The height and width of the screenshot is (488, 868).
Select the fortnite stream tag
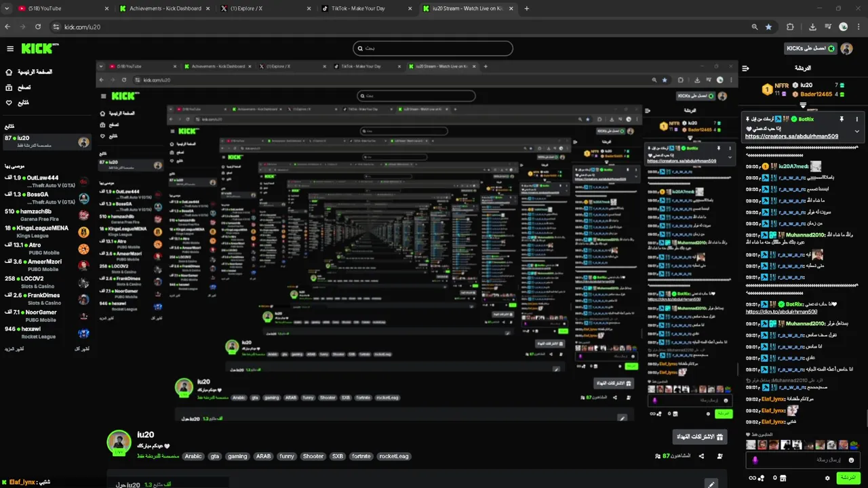point(361,456)
